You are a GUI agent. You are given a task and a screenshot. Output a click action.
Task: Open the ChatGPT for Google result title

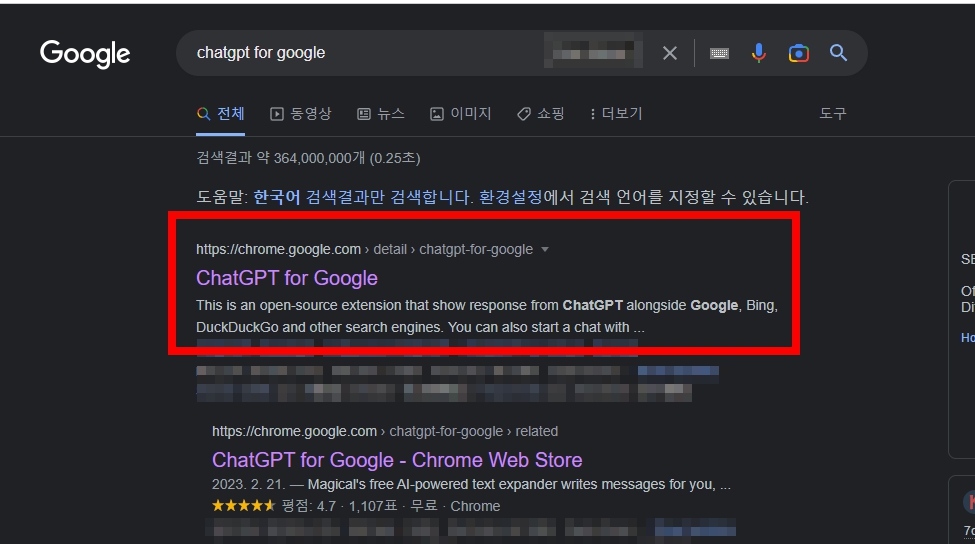click(x=287, y=278)
